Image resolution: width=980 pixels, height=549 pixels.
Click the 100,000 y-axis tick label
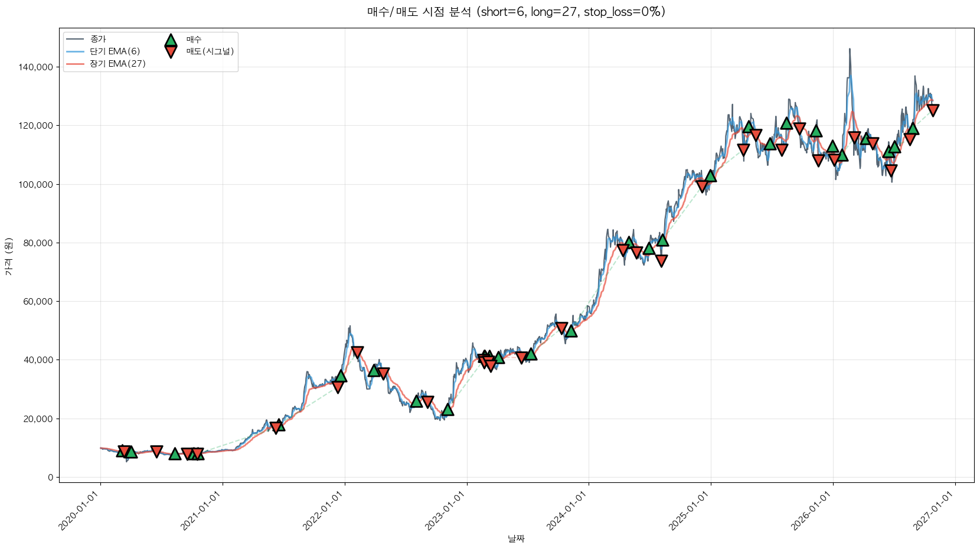coord(36,184)
